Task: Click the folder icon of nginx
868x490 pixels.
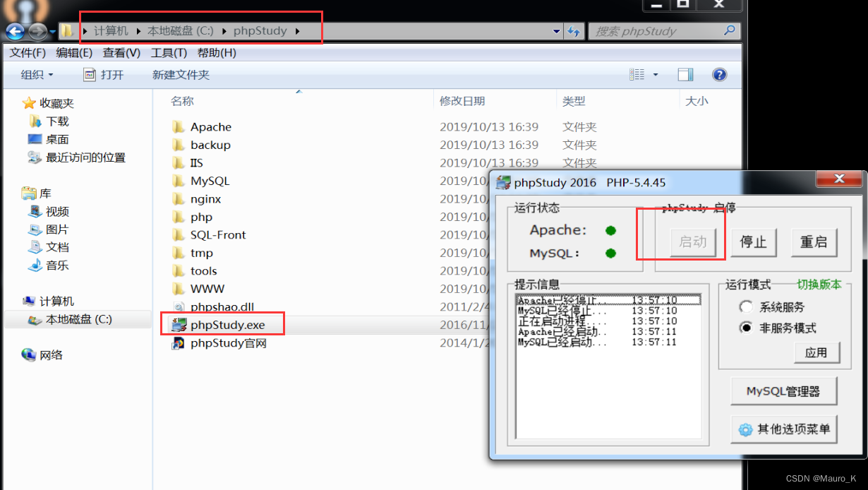Action: pyautogui.click(x=178, y=199)
